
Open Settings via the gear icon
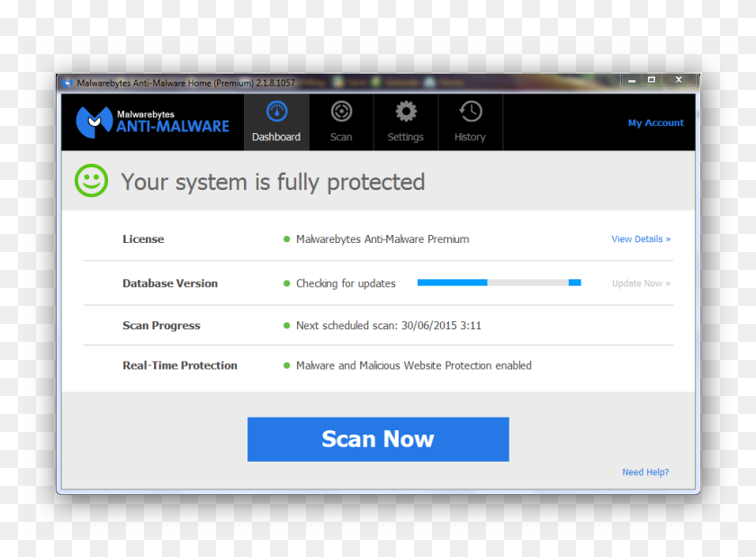point(406,112)
